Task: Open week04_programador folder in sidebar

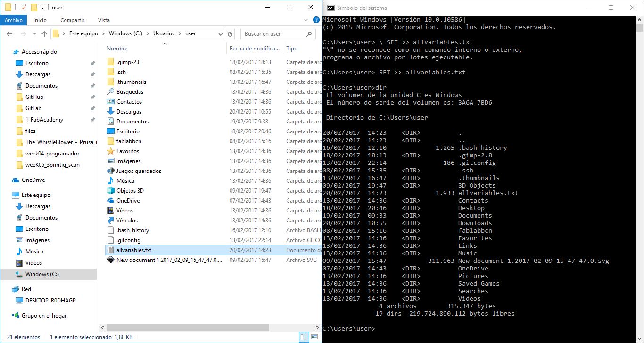Action: pyautogui.click(x=52, y=154)
